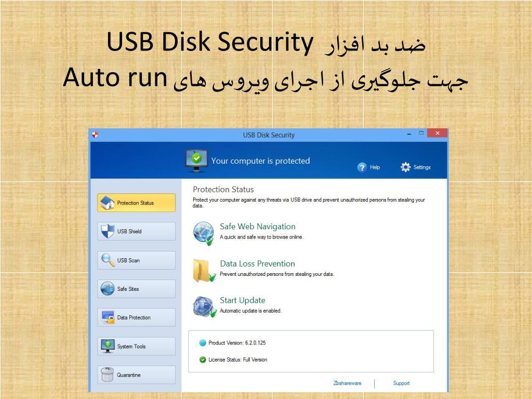Select the Protection Status sidebar tab
Viewport: 532px width, 399px height.
[137, 203]
